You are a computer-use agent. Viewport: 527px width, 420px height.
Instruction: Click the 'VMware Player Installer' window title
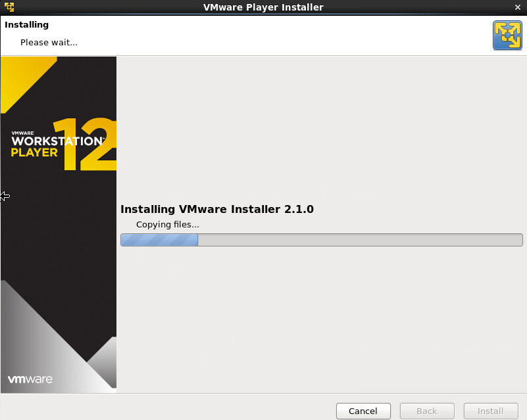(263, 7)
